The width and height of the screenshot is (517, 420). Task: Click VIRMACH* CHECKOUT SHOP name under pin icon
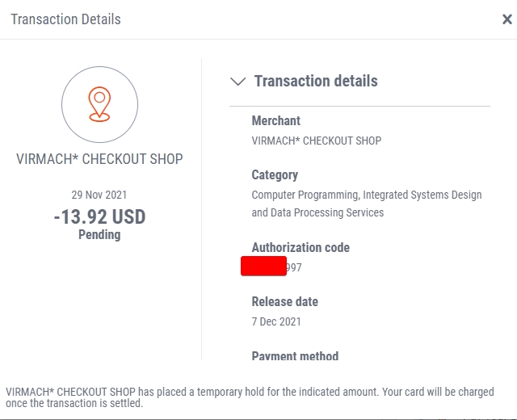pyautogui.click(x=99, y=159)
